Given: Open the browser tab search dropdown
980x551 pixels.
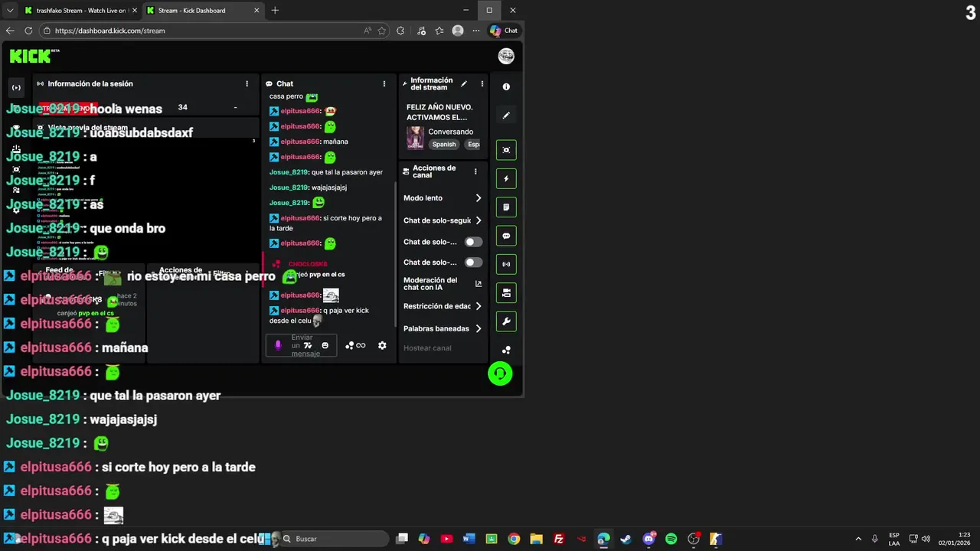Looking at the screenshot, I should [x=10, y=11].
